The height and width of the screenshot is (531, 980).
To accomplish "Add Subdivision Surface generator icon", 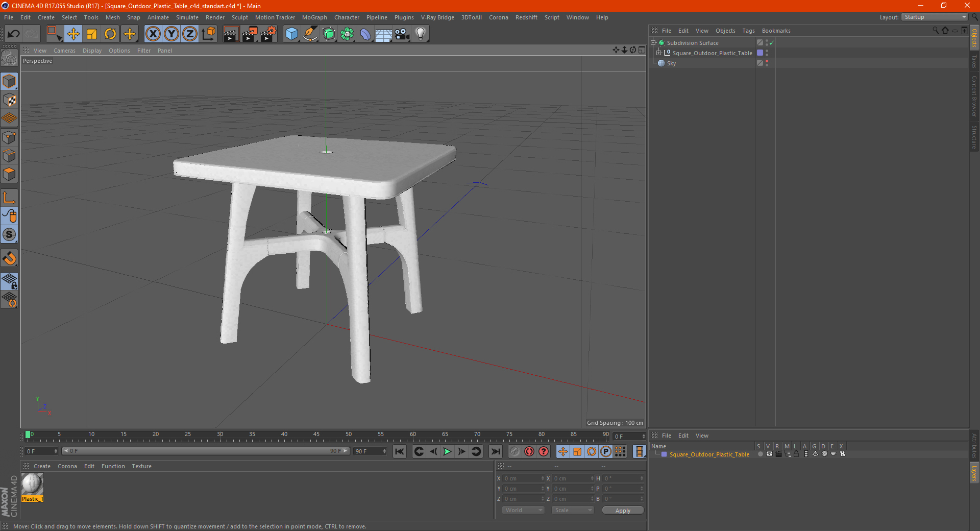I will [x=329, y=34].
